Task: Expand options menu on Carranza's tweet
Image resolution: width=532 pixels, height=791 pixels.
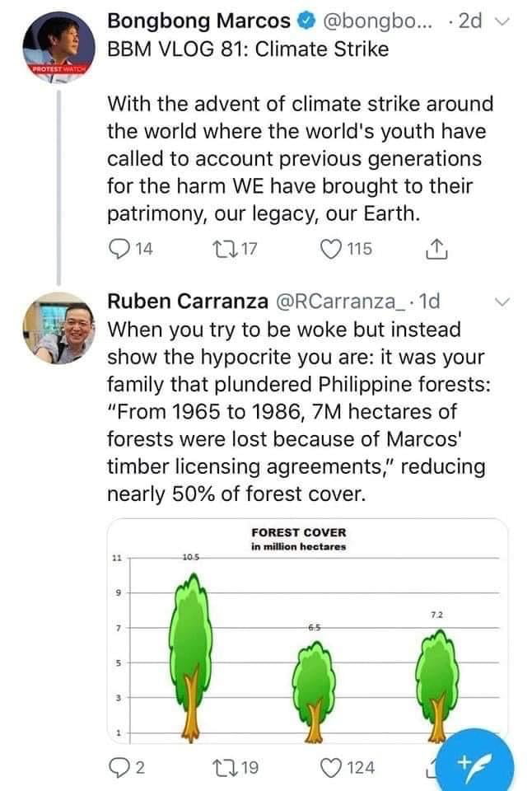Action: point(505,303)
